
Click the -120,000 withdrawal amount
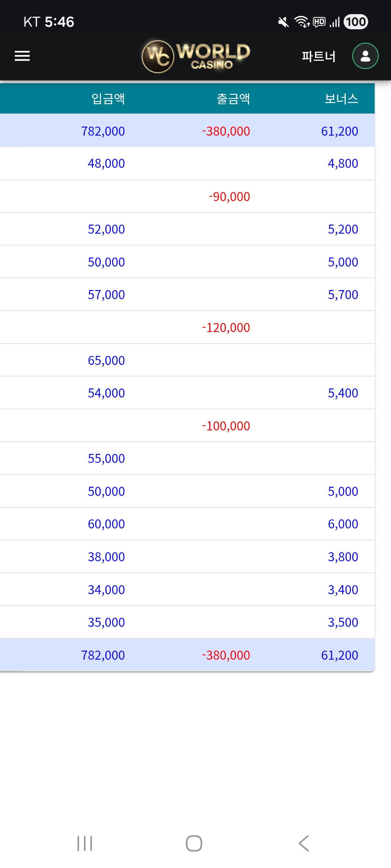226,328
